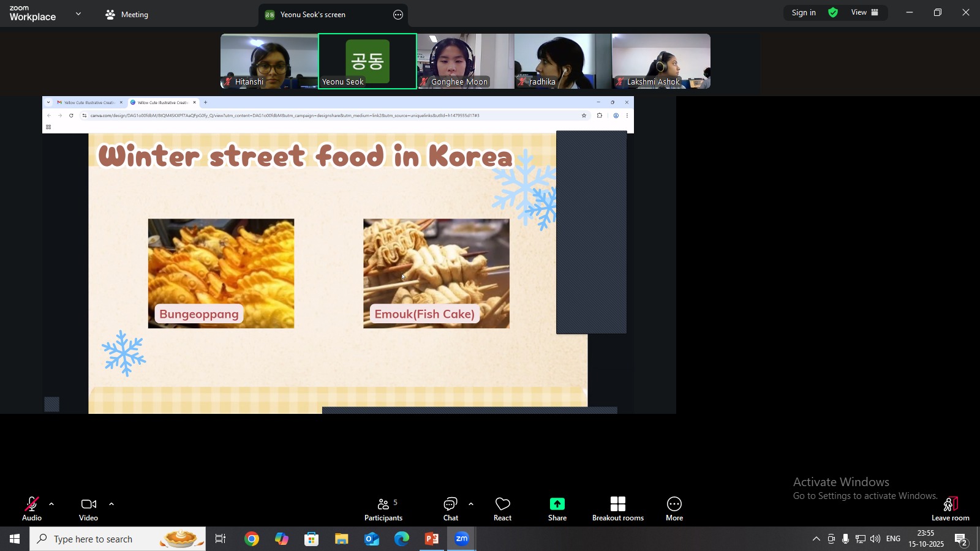Expand audio settings arrow
Viewport: 980px width, 551px height.
click(x=51, y=504)
